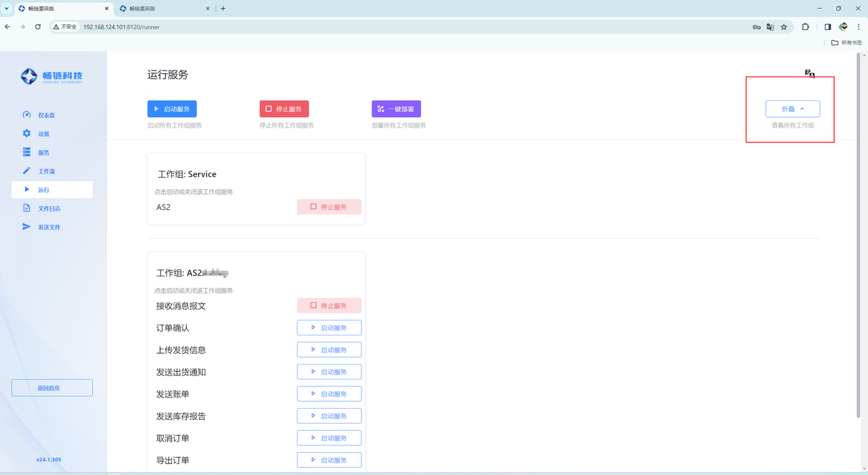Click the dashboard gauge icon in sidebar

(x=26, y=115)
